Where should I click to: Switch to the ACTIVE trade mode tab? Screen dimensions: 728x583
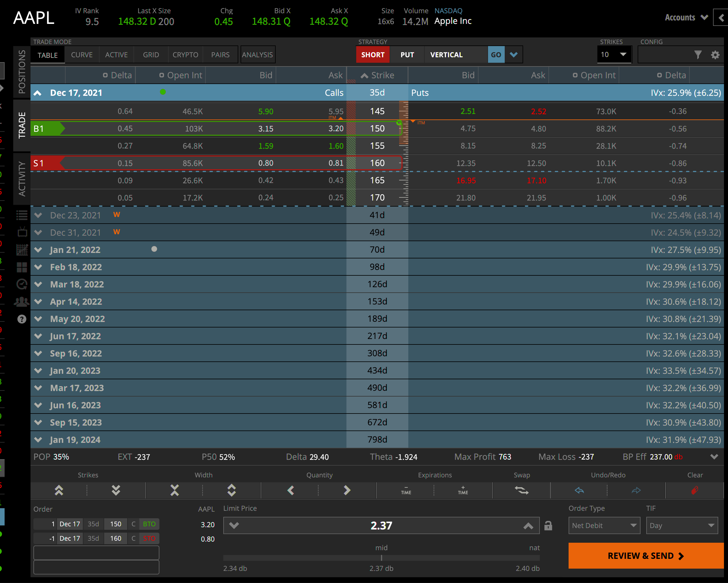(x=116, y=55)
